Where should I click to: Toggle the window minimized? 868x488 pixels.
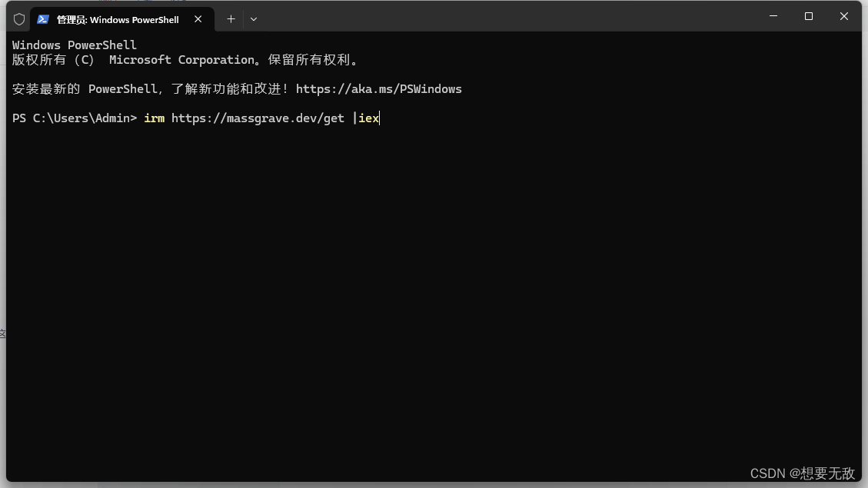(x=773, y=15)
